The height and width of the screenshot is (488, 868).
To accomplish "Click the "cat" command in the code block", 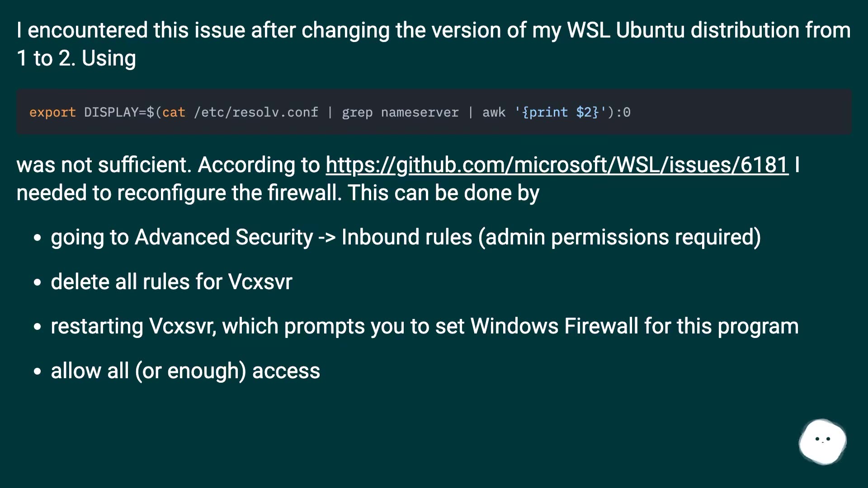I will click(174, 112).
